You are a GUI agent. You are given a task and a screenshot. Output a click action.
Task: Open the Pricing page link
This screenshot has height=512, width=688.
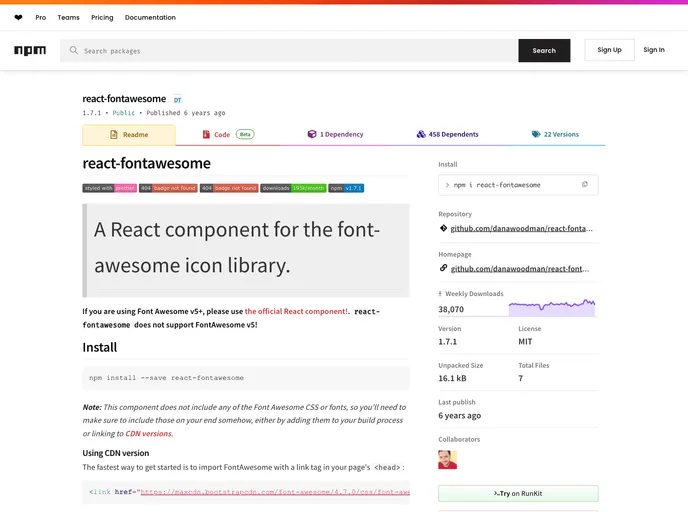(x=102, y=18)
